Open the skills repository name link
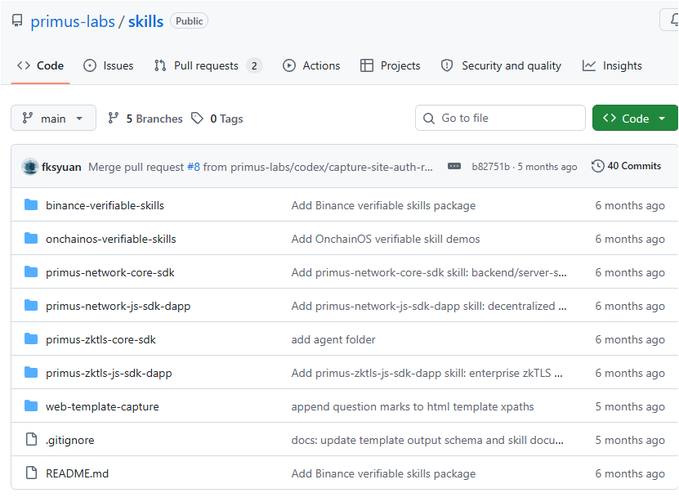This screenshot has width=679, height=502. tap(146, 21)
